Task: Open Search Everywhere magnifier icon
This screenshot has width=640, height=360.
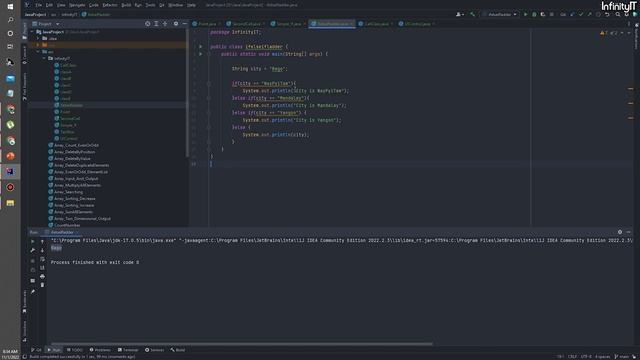Action: click(x=618, y=14)
